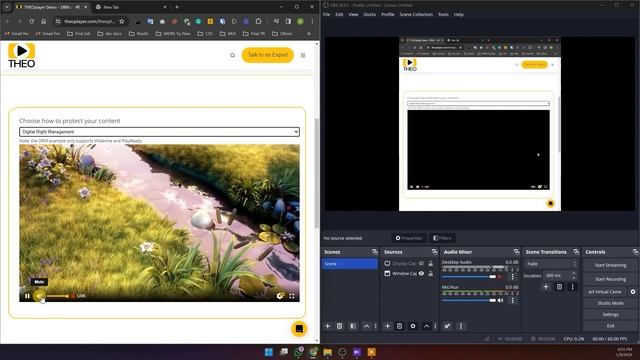Click the transition Duration spinbox
The width and height of the screenshot is (640, 360).
(560, 276)
